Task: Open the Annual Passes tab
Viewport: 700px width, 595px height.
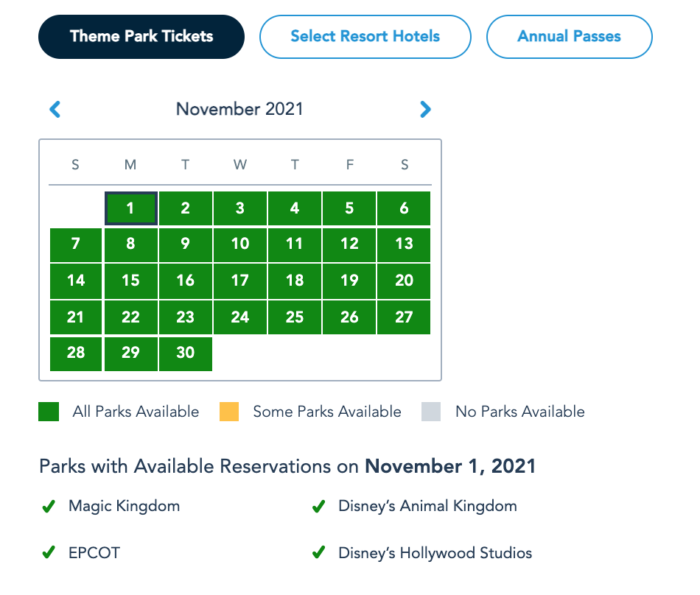Action: click(569, 36)
